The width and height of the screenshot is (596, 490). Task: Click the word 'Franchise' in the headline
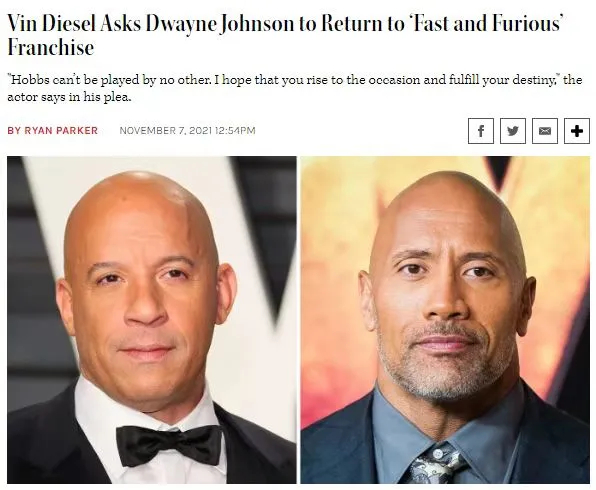point(51,48)
